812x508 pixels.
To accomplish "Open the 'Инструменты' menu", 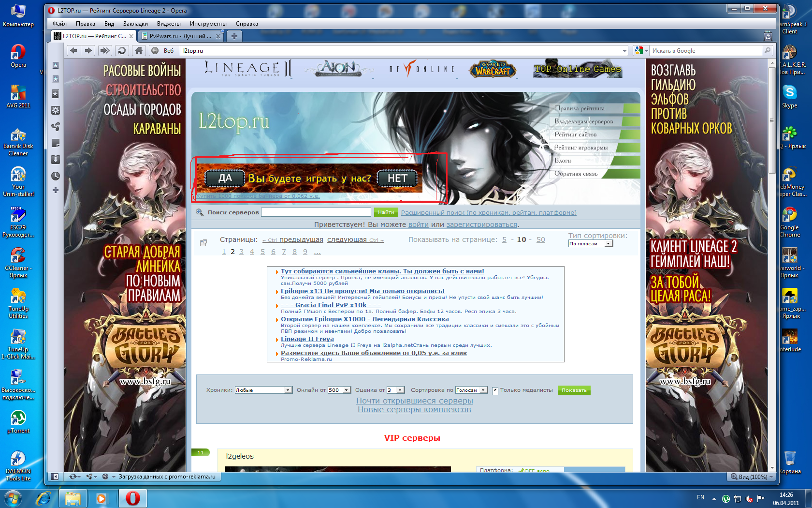I will coord(208,24).
